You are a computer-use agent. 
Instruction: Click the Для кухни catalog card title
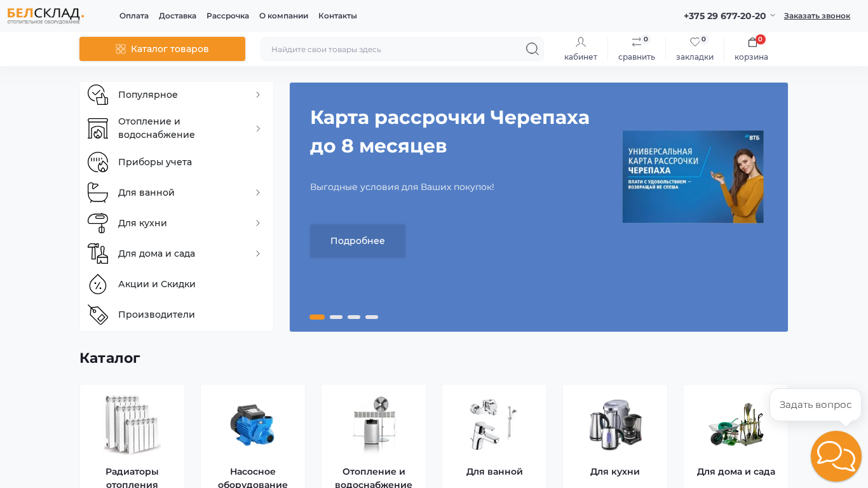point(615,471)
